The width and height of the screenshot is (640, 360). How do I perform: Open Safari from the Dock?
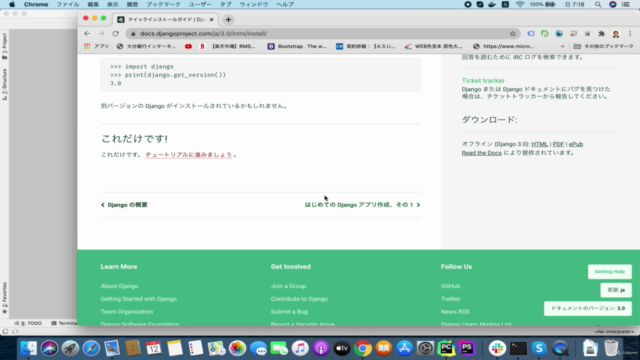91,348
